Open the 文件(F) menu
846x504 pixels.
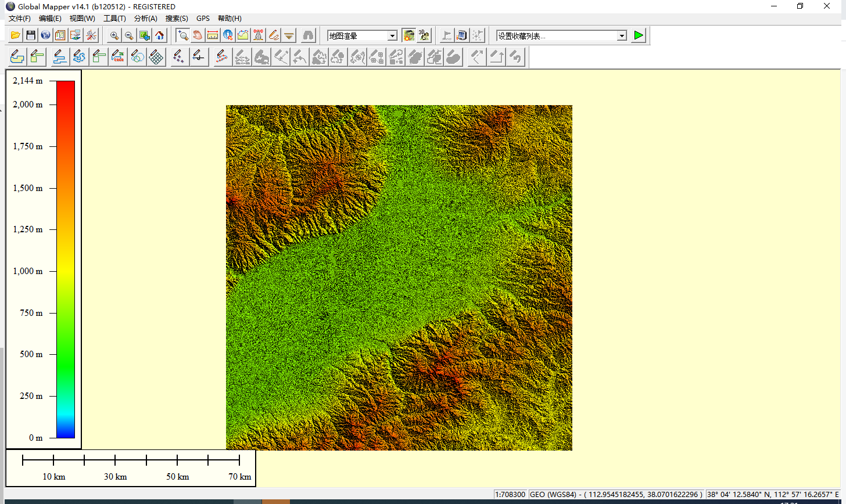[x=20, y=19]
